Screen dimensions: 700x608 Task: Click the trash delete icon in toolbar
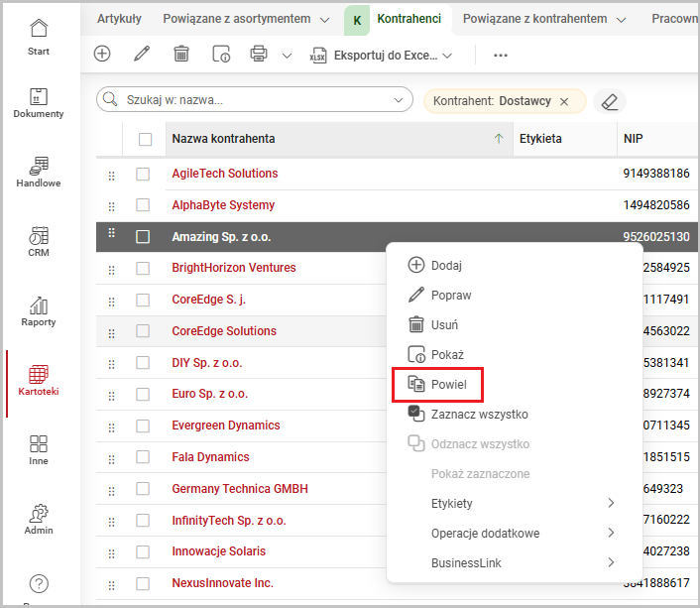[x=181, y=55]
